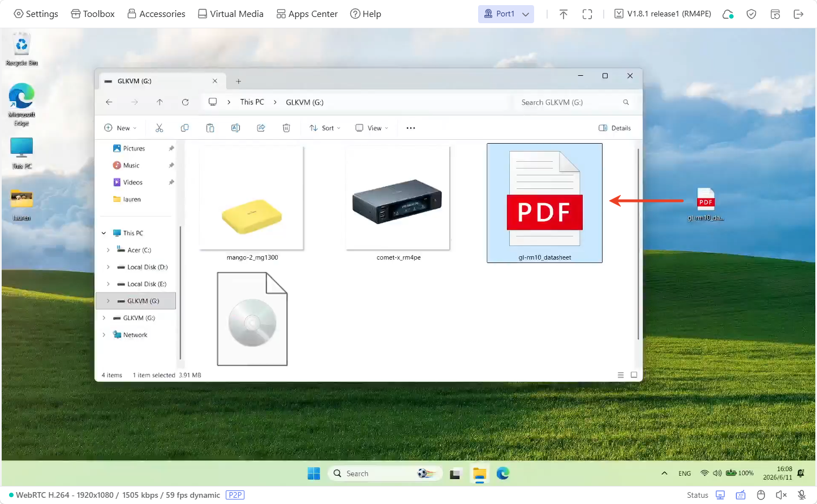Select the gl-rm10 PDF on the desktop
Screen dimensions: 817x504
coord(706,204)
